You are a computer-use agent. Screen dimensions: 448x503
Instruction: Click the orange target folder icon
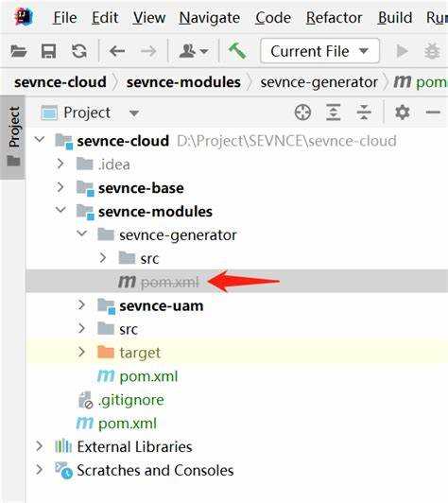[106, 352]
